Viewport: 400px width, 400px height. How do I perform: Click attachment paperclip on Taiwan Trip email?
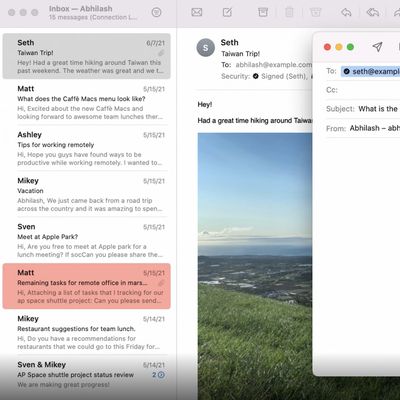(x=161, y=53)
